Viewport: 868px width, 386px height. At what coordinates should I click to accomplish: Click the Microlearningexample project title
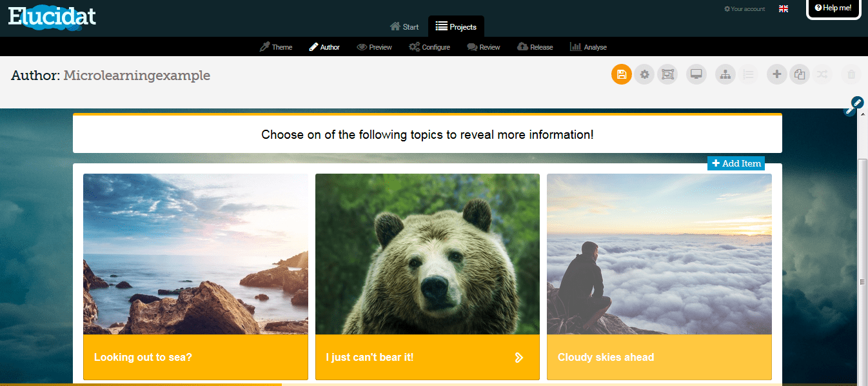(x=137, y=76)
